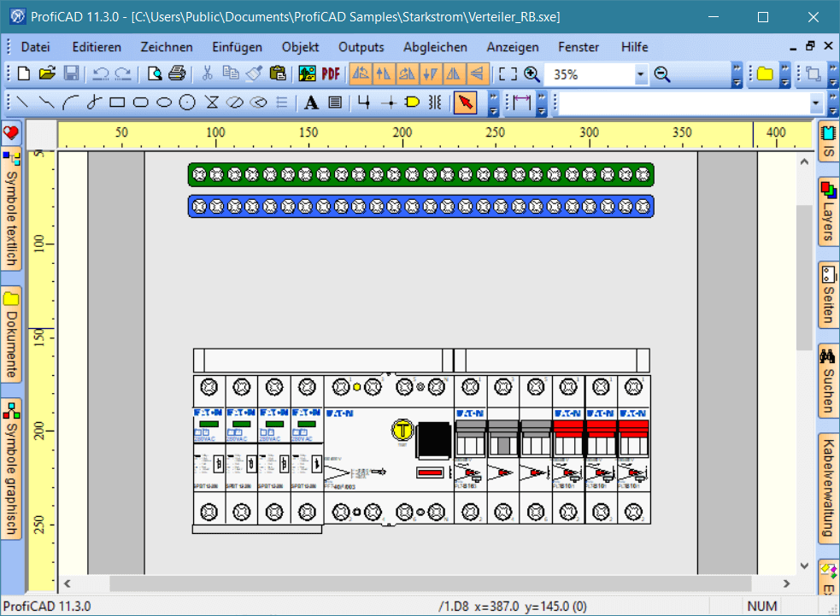
Task: Click the horizontal scrollbar right arrow
Action: click(786, 584)
